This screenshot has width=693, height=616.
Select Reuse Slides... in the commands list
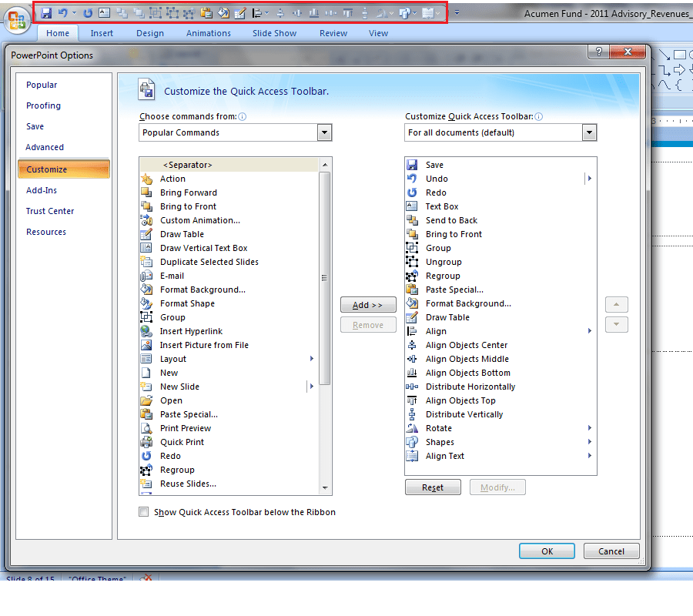coord(229,484)
